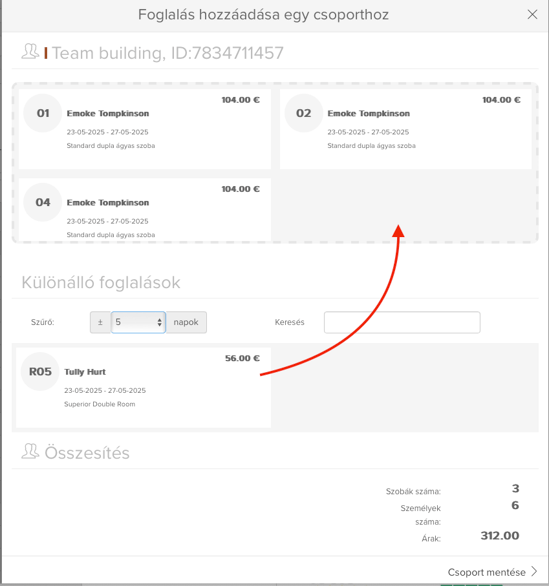Click the ± prefix on the filter
Image resolution: width=549 pixels, height=586 pixels.
pos(100,322)
